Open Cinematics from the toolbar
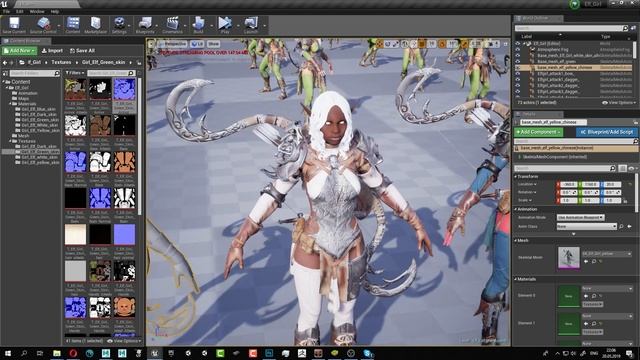Image resolution: width=640 pixels, height=360 pixels. point(172,25)
